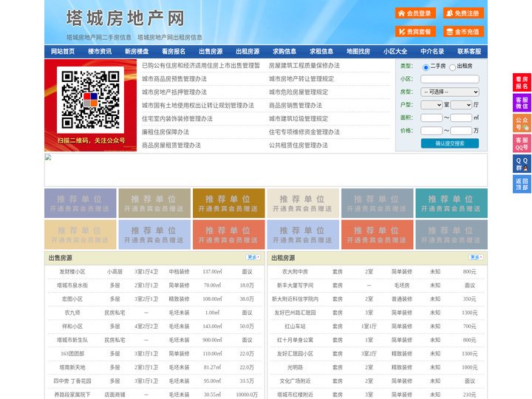Open the 红山车站 rental listing
This screenshot has height=399, width=532.
coord(295,327)
